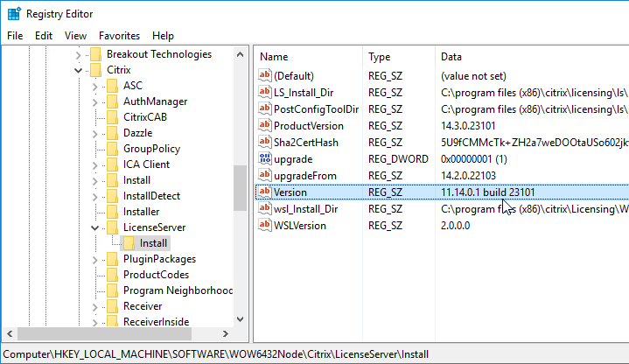Click the data value 14.3.0.23101
Screen dimensions: 629x364
[468, 126]
